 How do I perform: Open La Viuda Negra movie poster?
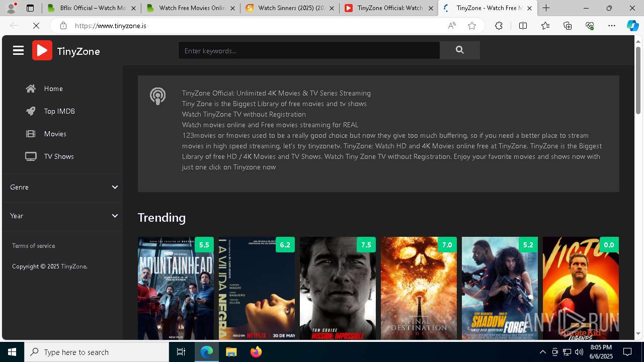[257, 289]
